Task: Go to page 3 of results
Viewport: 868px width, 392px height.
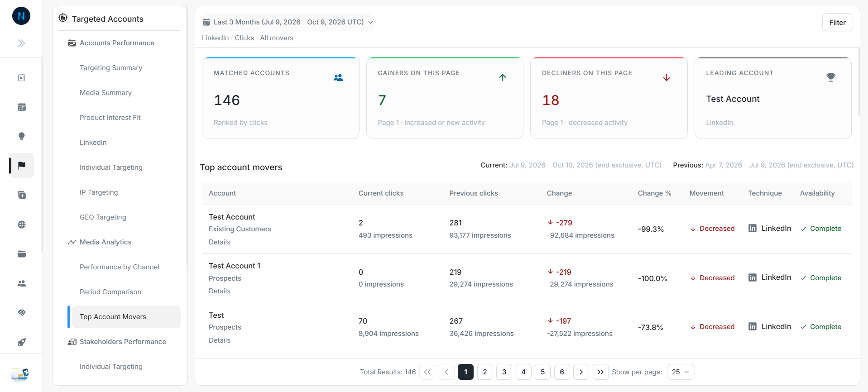Action: click(504, 372)
